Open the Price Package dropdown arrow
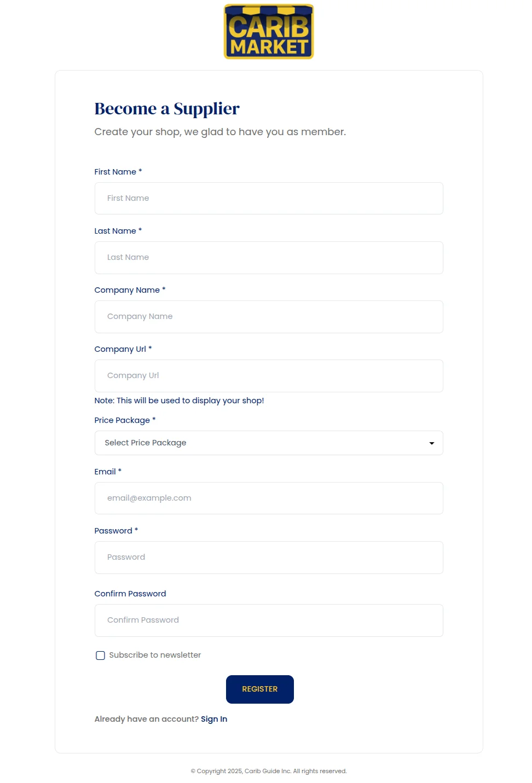The image size is (532, 783). click(432, 443)
